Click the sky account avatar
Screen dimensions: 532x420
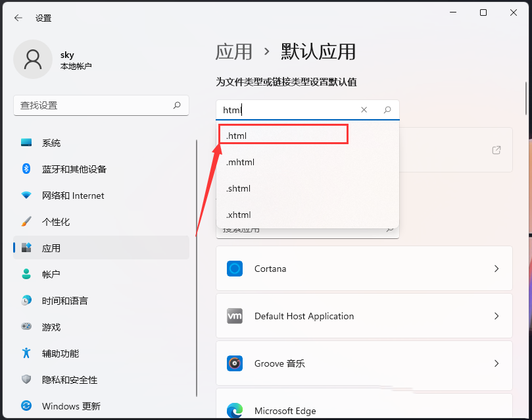coord(33,59)
